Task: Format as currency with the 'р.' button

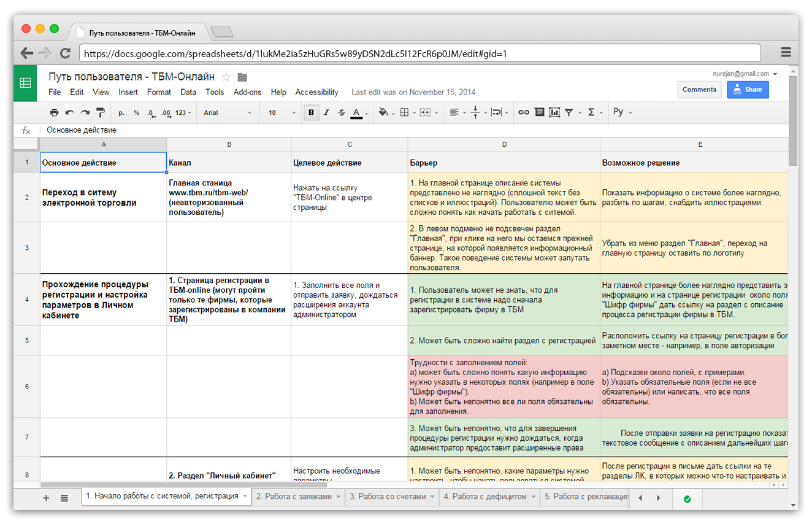Action: pos(121,113)
